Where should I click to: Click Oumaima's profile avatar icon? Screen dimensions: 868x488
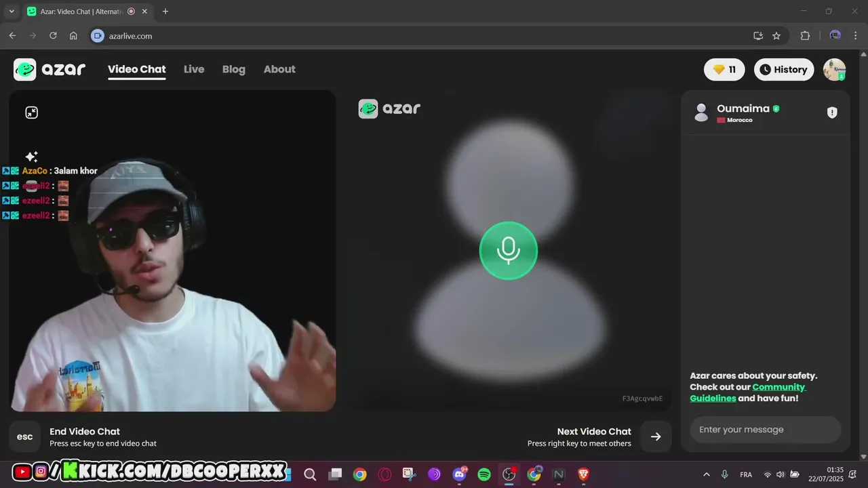[x=701, y=113]
